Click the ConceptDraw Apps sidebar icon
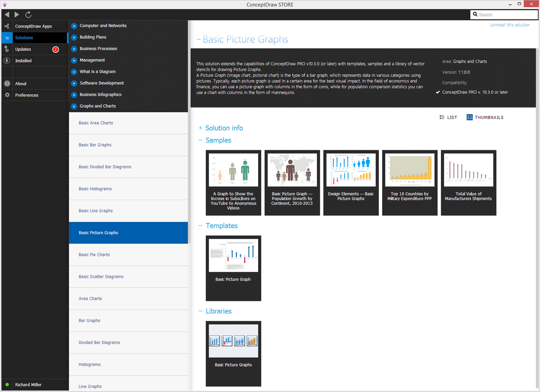This screenshot has width=540, height=392. (x=7, y=26)
